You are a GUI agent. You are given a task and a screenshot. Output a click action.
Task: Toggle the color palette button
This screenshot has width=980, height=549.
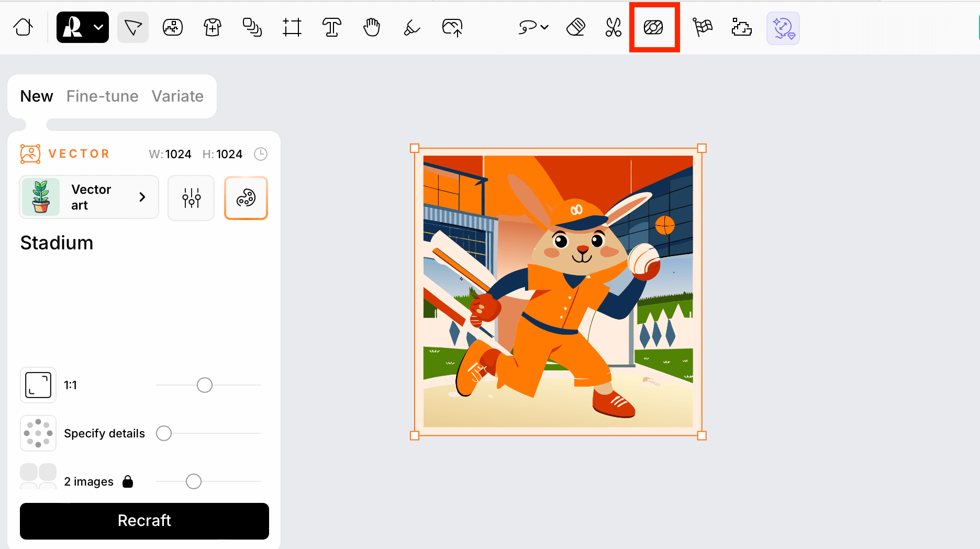click(246, 198)
